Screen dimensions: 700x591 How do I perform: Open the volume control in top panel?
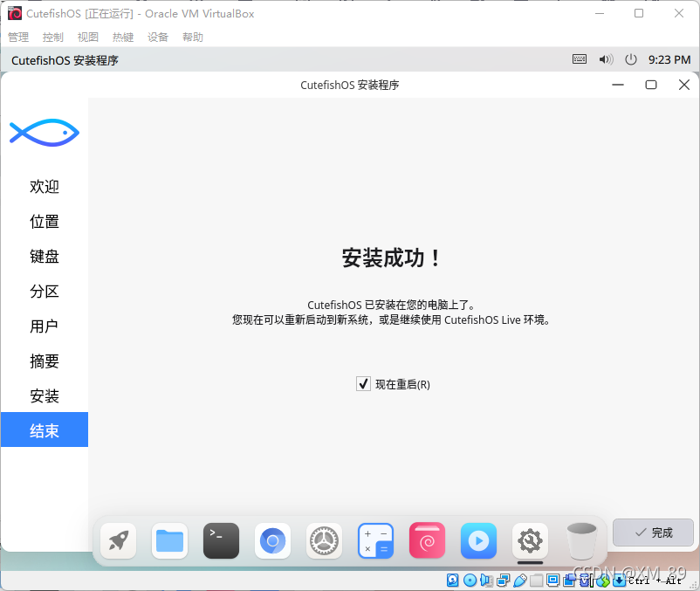(606, 59)
